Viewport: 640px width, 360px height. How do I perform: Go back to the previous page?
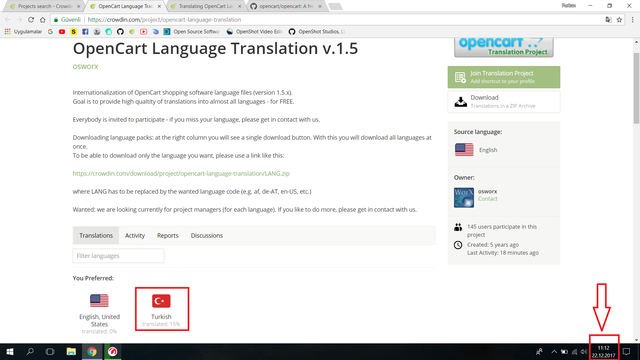tap(8, 20)
